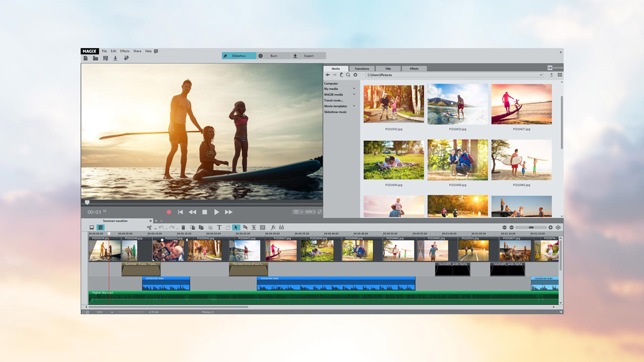Click the Export button
The height and width of the screenshot is (362, 644).
tap(308, 56)
